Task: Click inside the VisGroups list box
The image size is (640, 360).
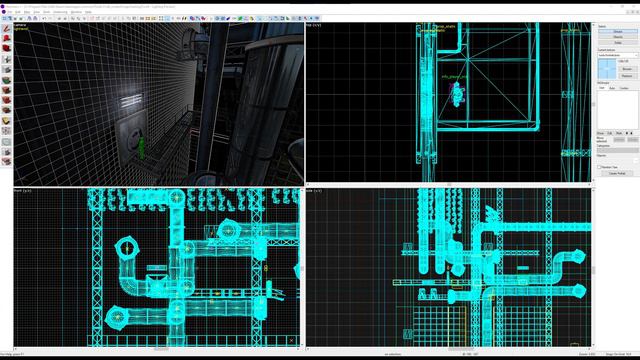Action: point(618,110)
